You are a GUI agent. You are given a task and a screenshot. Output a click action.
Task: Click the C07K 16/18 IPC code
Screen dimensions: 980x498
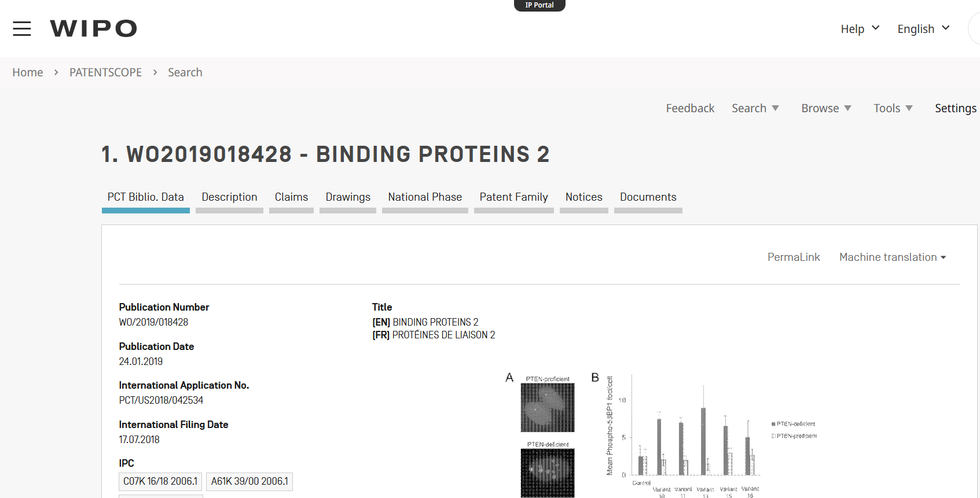pyautogui.click(x=160, y=481)
